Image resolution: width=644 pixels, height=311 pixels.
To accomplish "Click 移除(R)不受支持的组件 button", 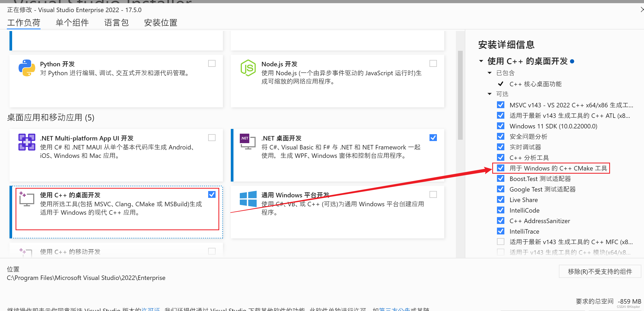I will tap(600, 271).
